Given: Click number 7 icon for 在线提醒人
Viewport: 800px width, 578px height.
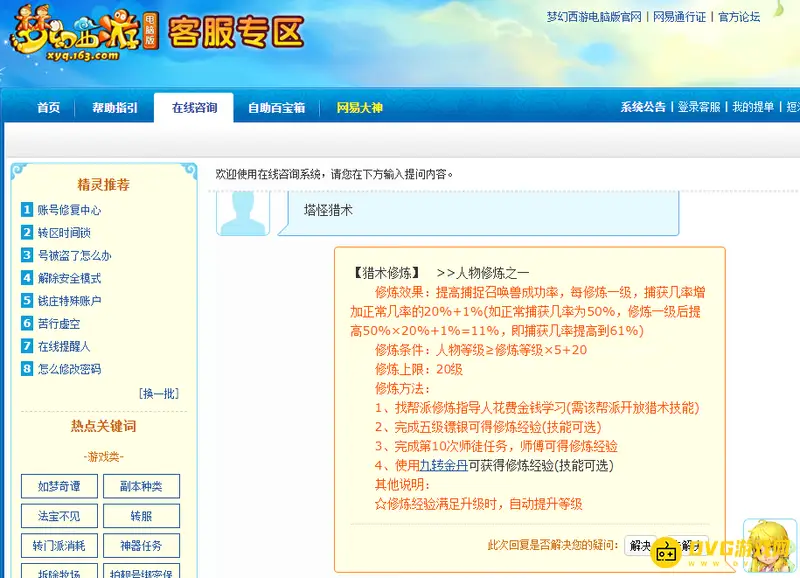Looking at the screenshot, I should click(x=27, y=346).
